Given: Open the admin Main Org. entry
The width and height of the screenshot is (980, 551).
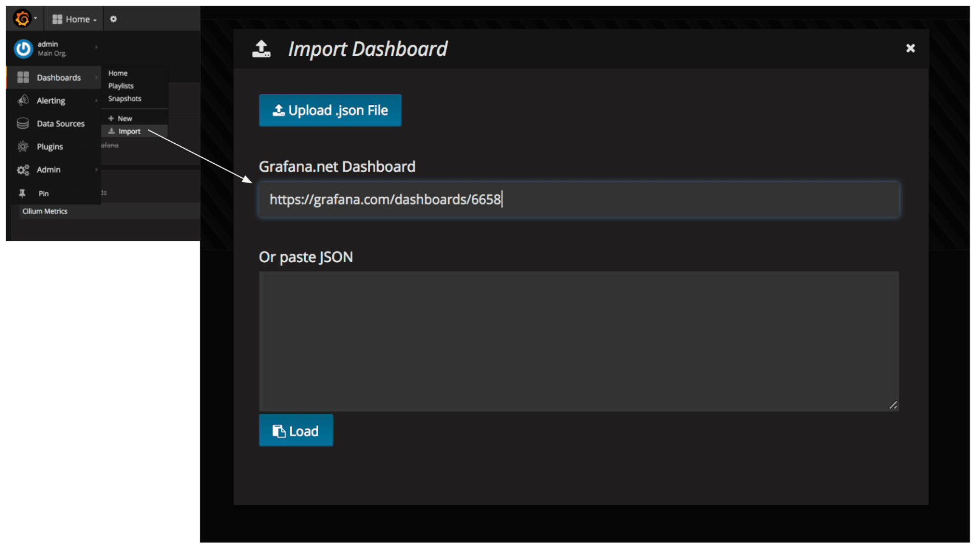Looking at the screenshot, I should pos(53,49).
